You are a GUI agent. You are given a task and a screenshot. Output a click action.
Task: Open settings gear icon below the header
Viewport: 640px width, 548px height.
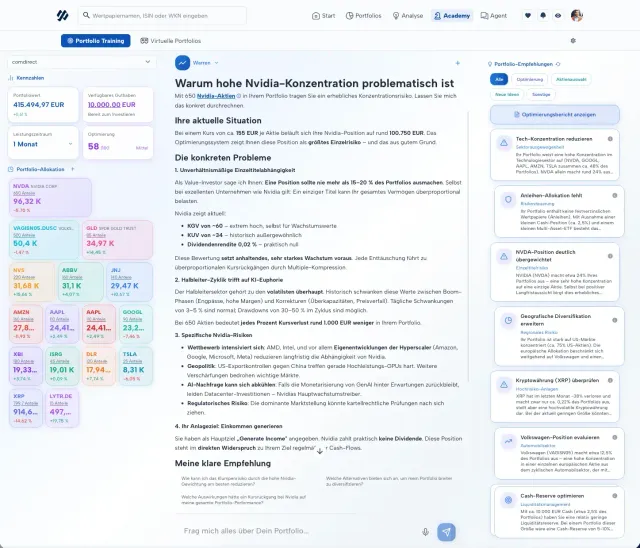tap(573, 41)
